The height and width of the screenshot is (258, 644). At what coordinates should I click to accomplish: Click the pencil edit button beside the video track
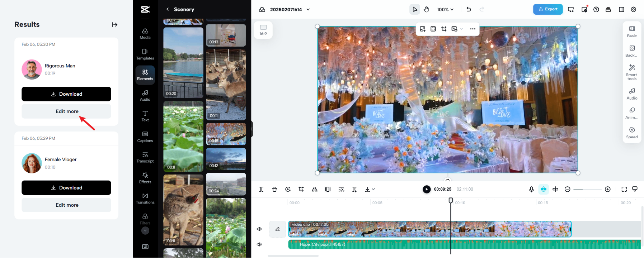278,229
